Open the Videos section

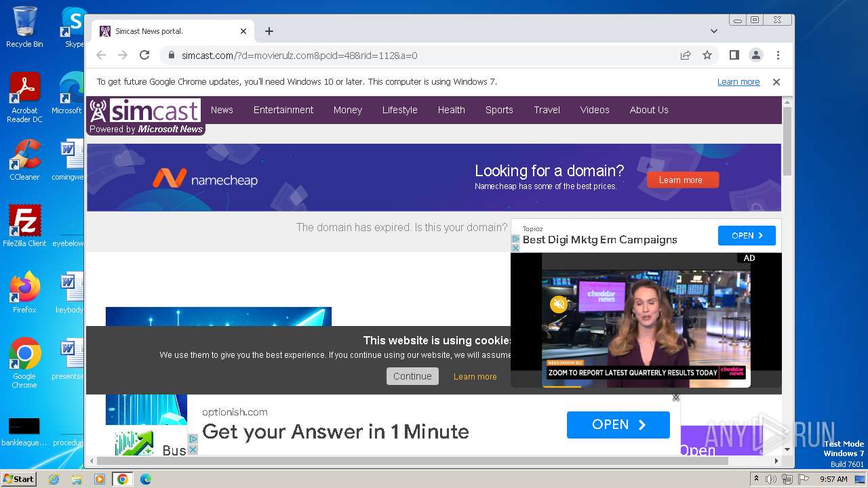click(595, 110)
